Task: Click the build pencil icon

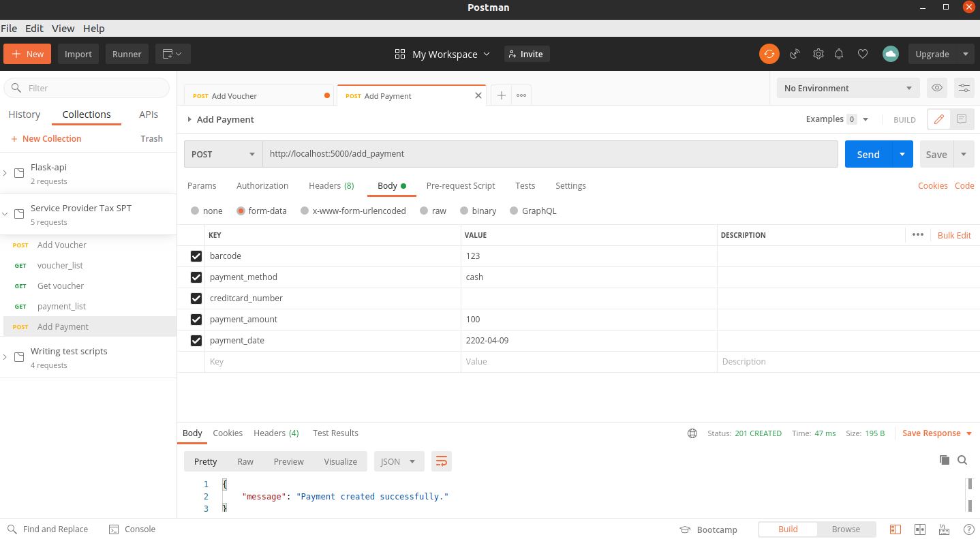Action: tap(938, 119)
